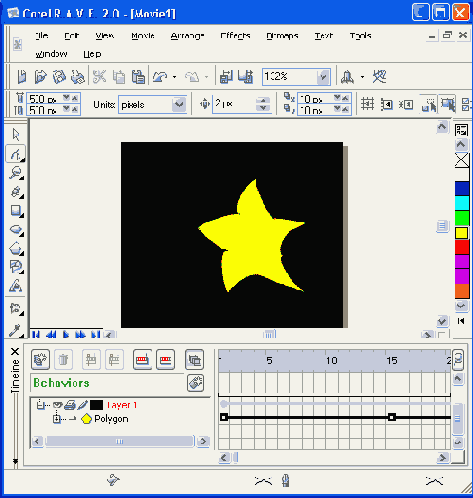This screenshot has width=473, height=498.
Task: Select the Rectangle tool
Action: 15,211
